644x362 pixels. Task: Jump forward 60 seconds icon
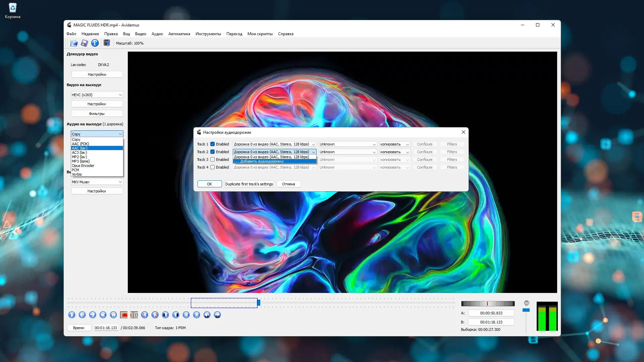click(x=217, y=315)
